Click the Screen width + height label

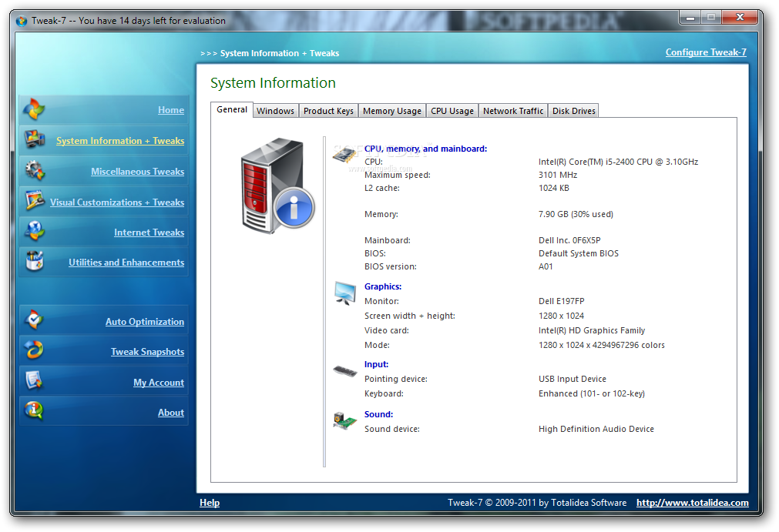(x=410, y=316)
